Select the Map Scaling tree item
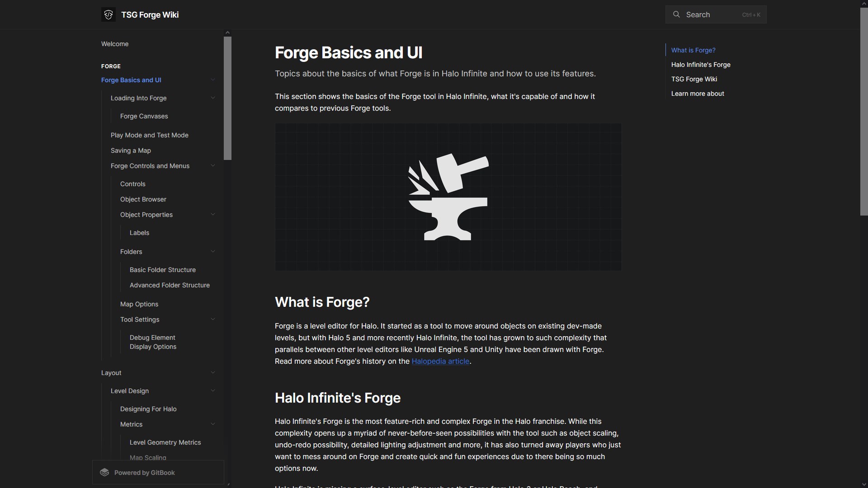This screenshot has height=488, width=868. click(147, 458)
